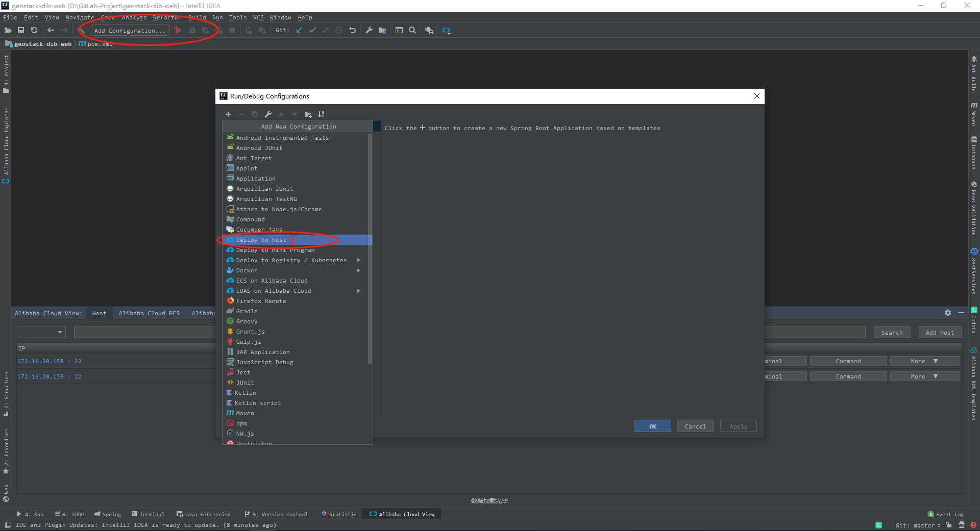
Task: Select Deploy to Host configuration type
Action: [x=297, y=240]
